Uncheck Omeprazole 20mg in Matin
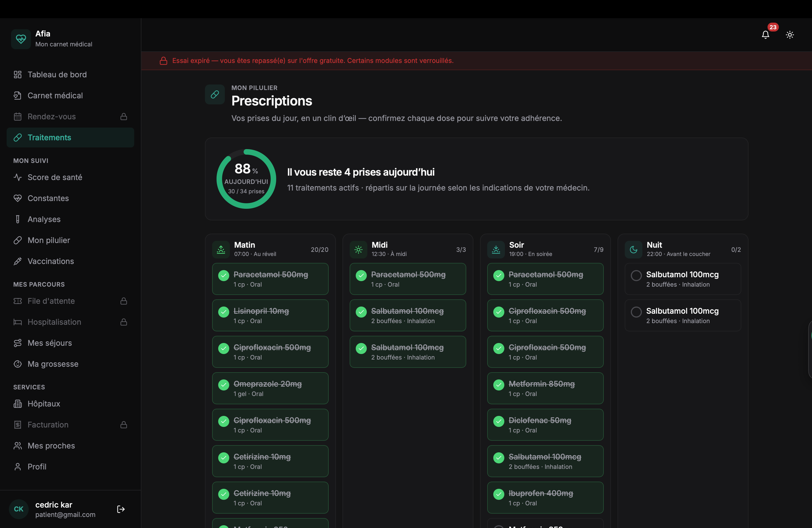Screen dimensions: 812x528 point(223,385)
